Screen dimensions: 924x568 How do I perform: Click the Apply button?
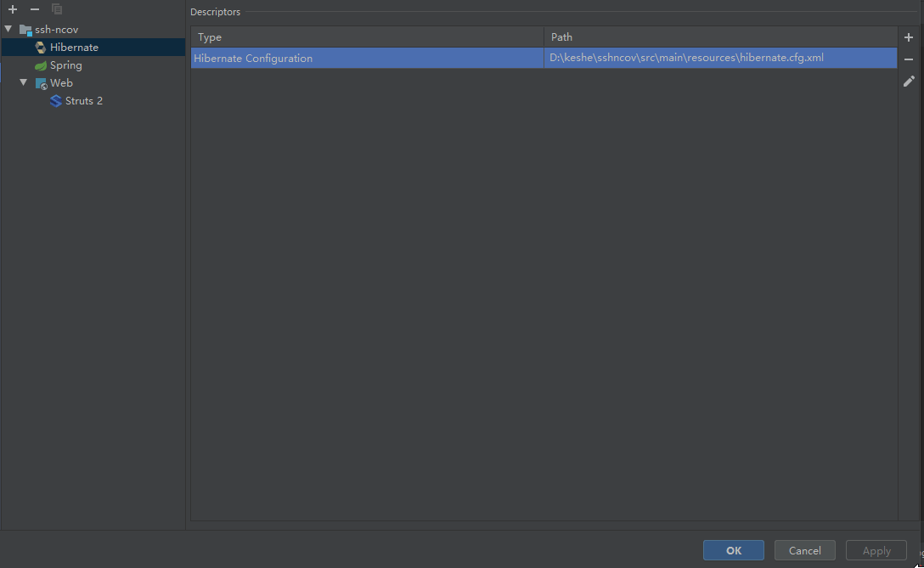pyautogui.click(x=876, y=550)
